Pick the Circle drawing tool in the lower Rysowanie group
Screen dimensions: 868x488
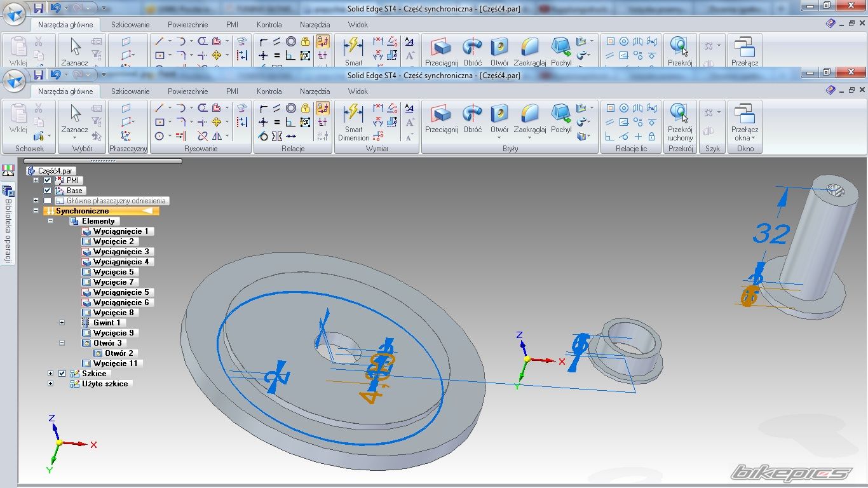tap(159, 136)
